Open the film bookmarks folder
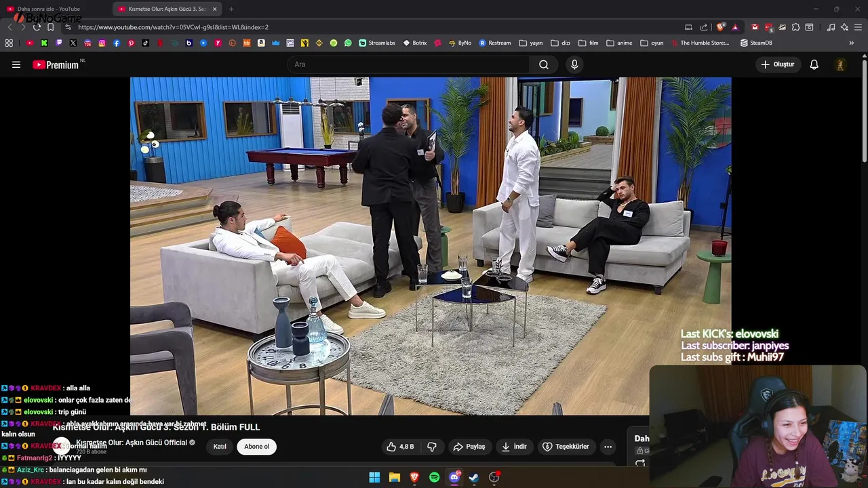868x488 pixels. tap(589, 43)
